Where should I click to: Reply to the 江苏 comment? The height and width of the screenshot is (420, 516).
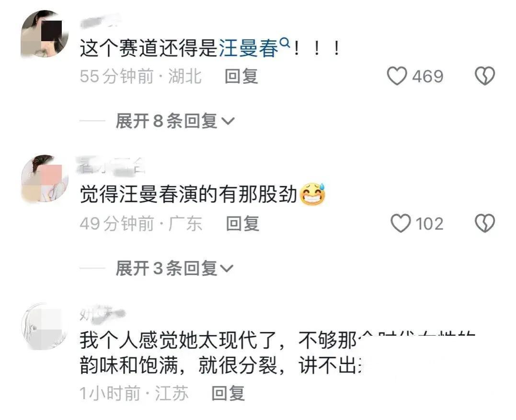[x=228, y=393]
